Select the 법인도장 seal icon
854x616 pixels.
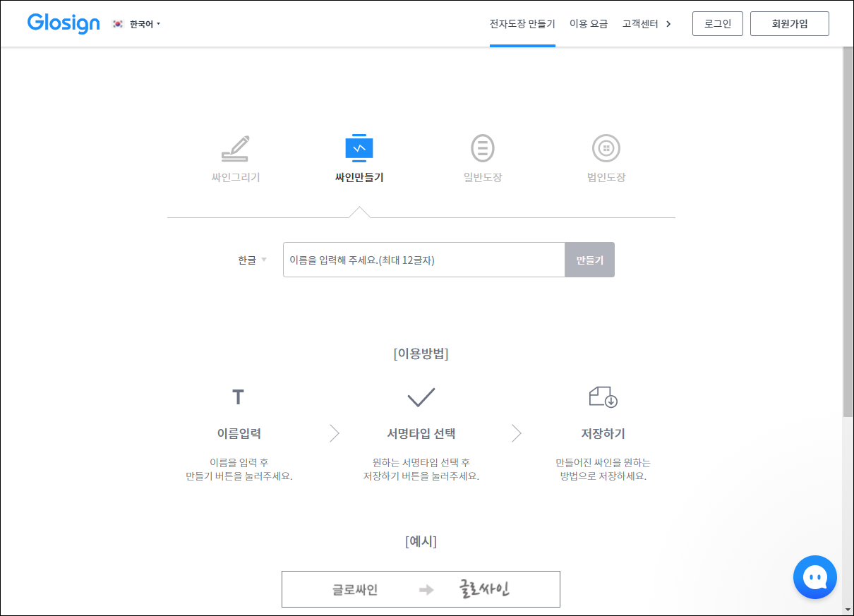pyautogui.click(x=606, y=148)
